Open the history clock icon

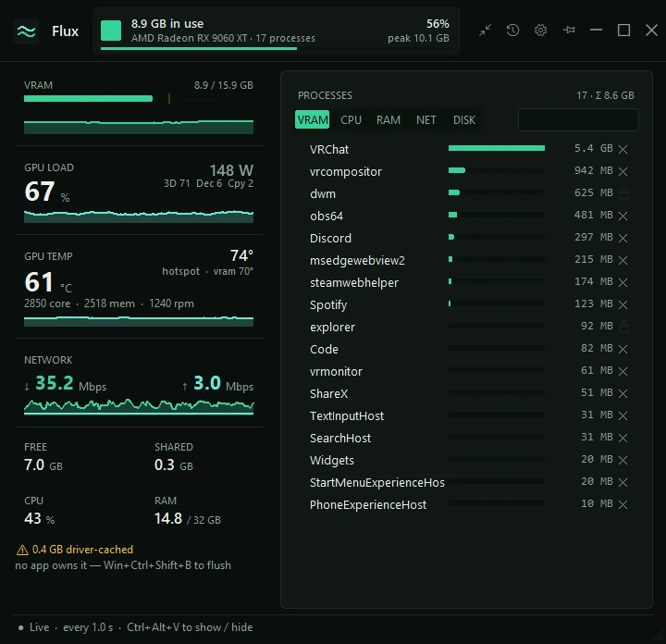(512, 31)
